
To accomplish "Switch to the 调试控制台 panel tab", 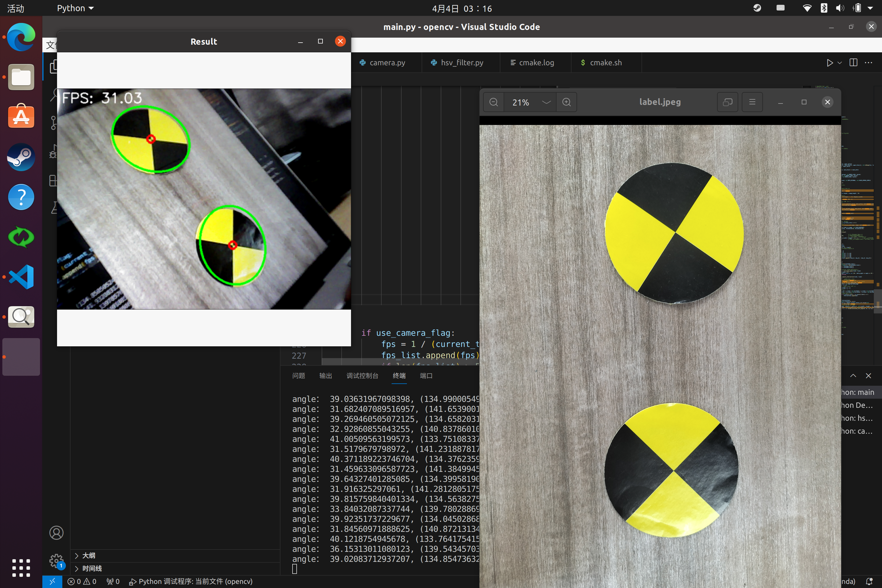I will [362, 376].
